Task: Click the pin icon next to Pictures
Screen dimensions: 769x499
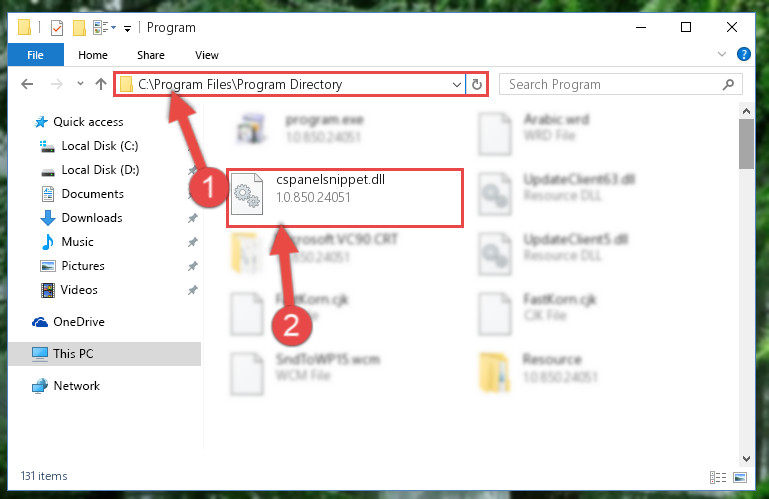Action: click(x=193, y=266)
